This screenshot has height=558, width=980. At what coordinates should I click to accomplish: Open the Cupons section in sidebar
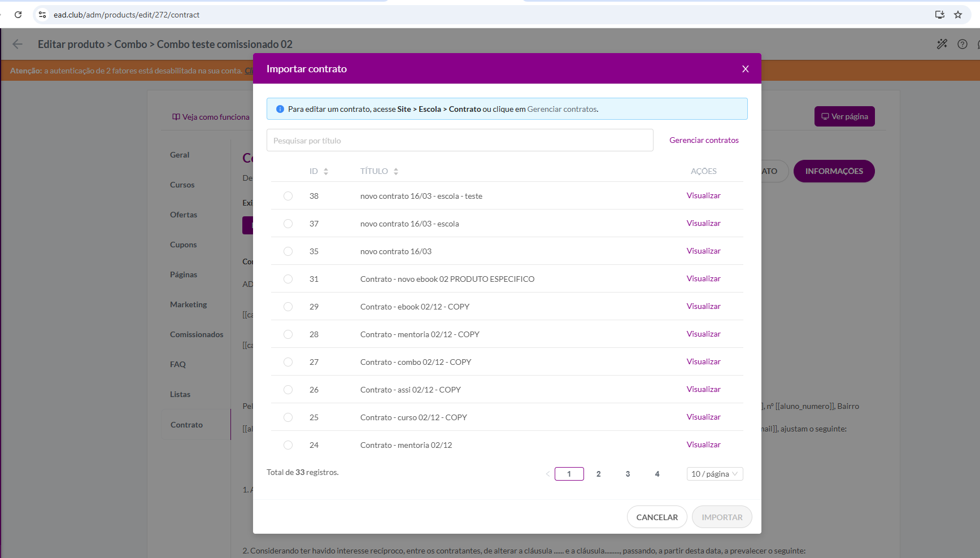183,245
